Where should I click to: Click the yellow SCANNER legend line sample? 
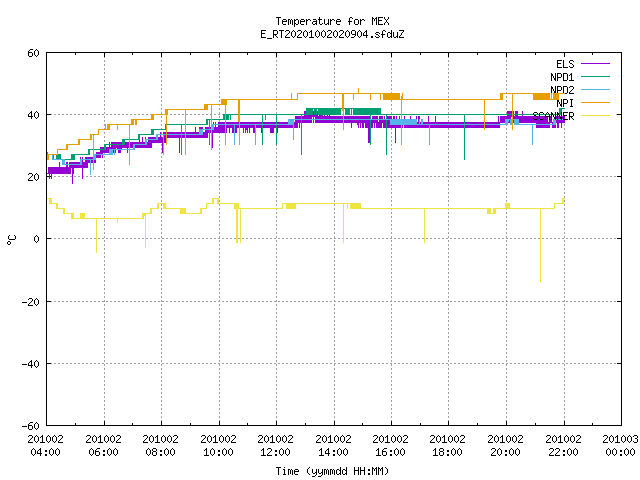(596, 116)
